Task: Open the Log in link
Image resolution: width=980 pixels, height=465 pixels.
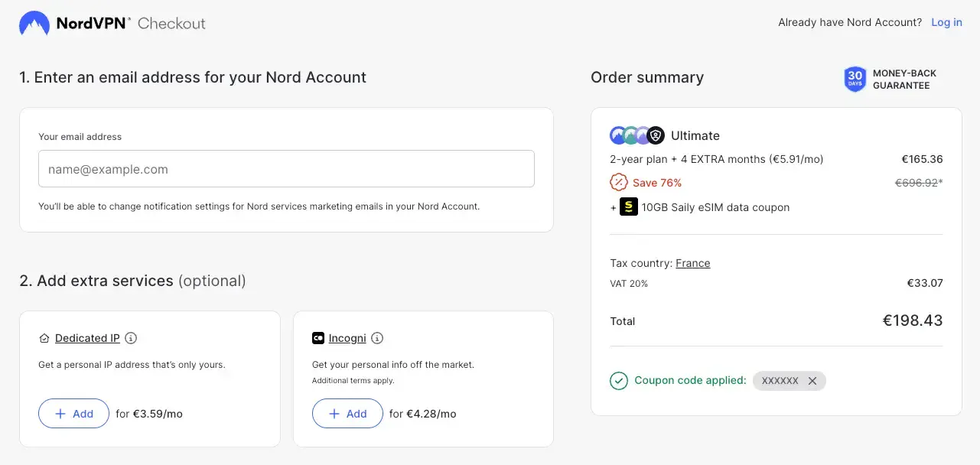Action: pos(946,22)
